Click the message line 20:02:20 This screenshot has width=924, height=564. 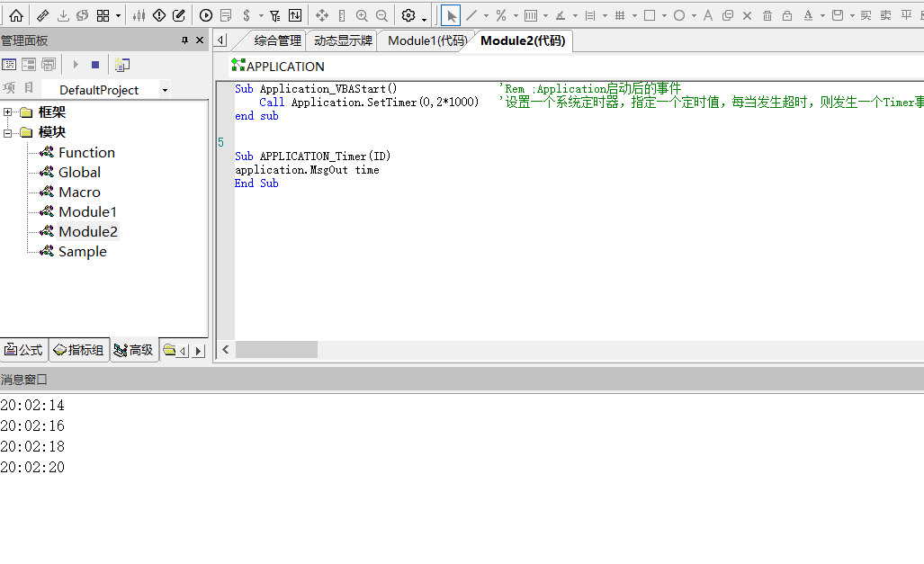[x=32, y=468]
